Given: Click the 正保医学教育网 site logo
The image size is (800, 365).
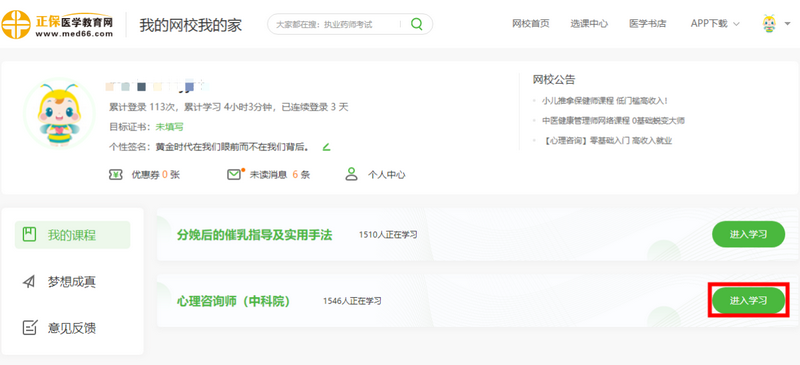Looking at the screenshot, I should 57,24.
